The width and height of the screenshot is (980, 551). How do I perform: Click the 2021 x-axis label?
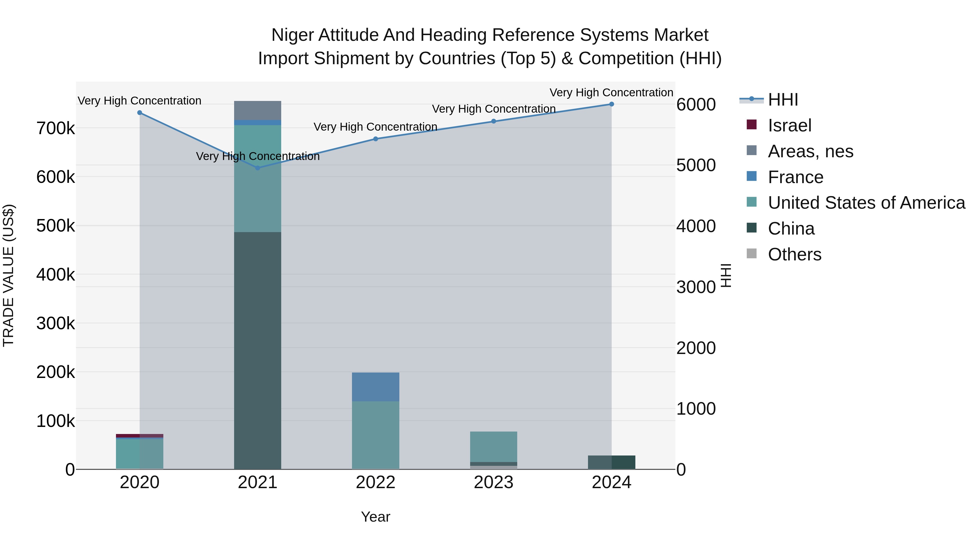pyautogui.click(x=258, y=482)
